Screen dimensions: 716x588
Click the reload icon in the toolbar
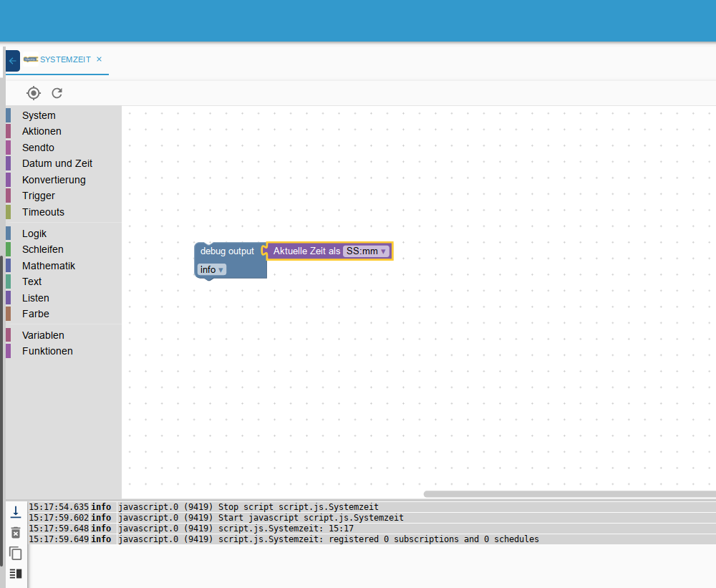(x=57, y=93)
